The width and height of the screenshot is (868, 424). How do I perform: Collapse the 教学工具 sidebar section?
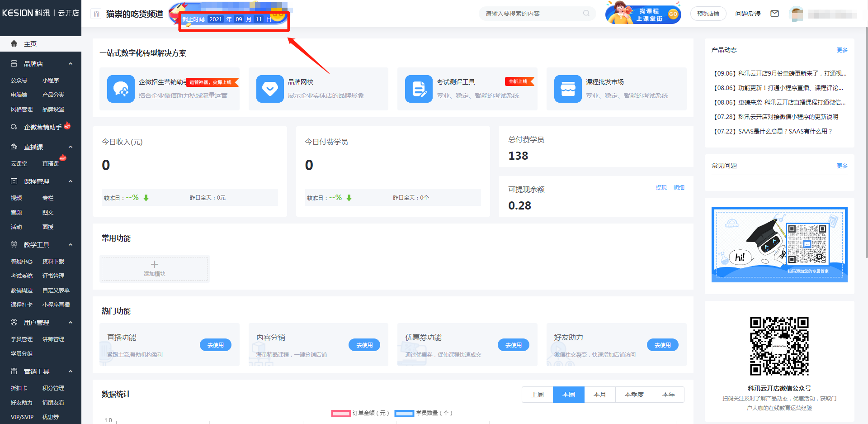(x=71, y=245)
